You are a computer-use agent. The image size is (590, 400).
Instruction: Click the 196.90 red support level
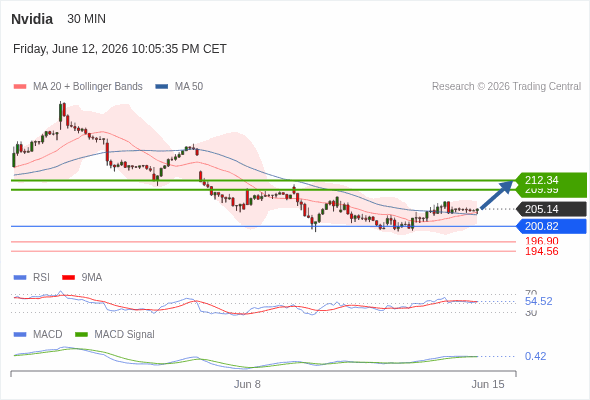pos(541,241)
